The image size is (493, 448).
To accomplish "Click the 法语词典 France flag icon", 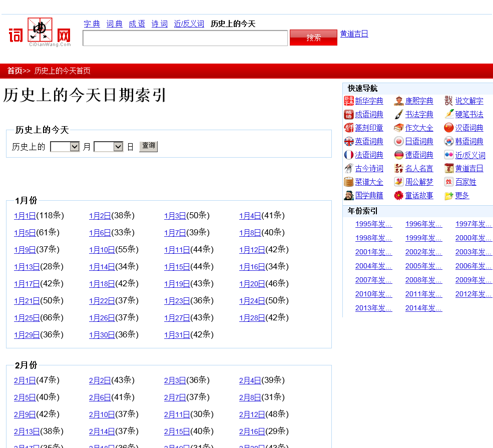I will click(x=349, y=155).
